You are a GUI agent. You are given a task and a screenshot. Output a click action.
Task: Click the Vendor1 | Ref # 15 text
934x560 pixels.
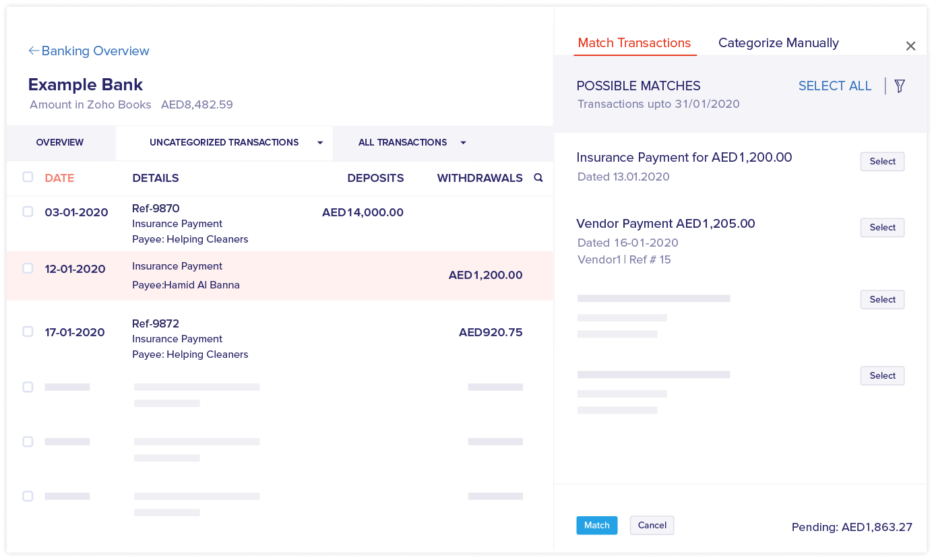pyautogui.click(x=624, y=259)
